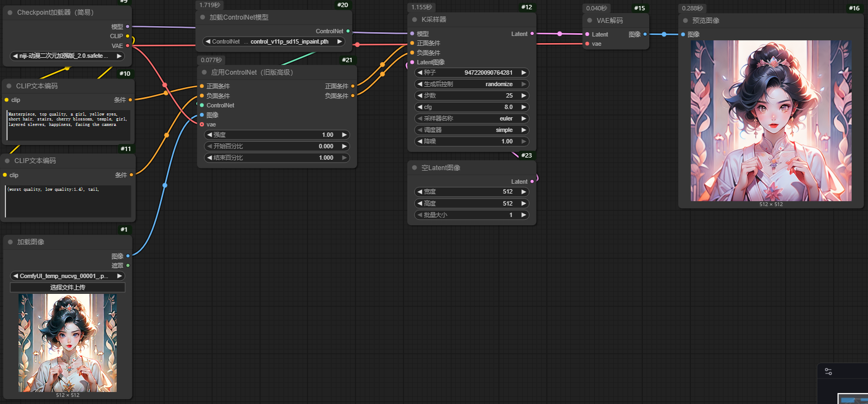Image resolution: width=868 pixels, height=404 pixels.
Task: Click the 选择文件上传 upload button
Action: click(68, 287)
